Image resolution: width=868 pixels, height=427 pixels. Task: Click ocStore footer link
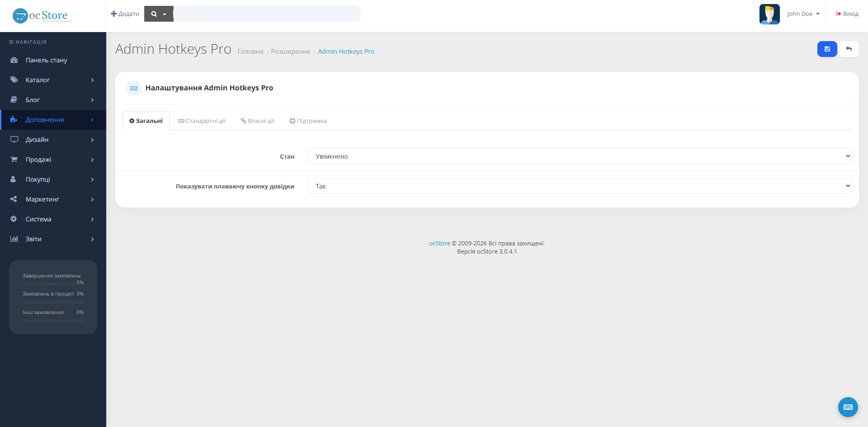point(439,244)
